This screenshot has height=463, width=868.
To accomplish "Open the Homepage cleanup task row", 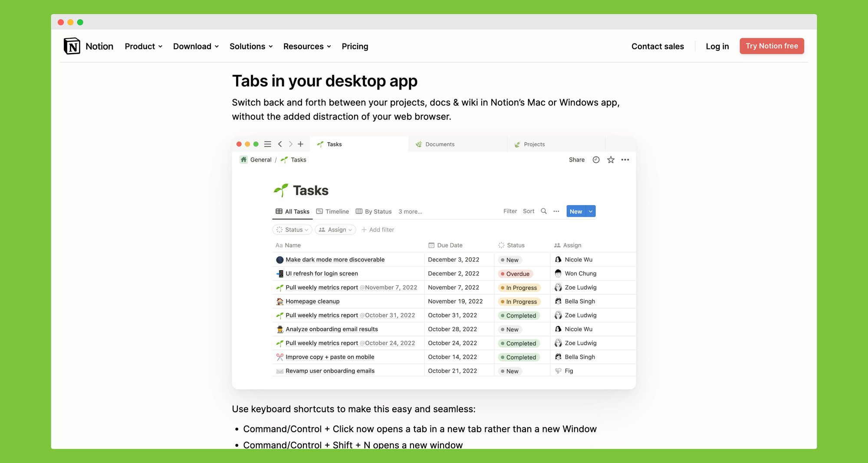I will coord(312,301).
